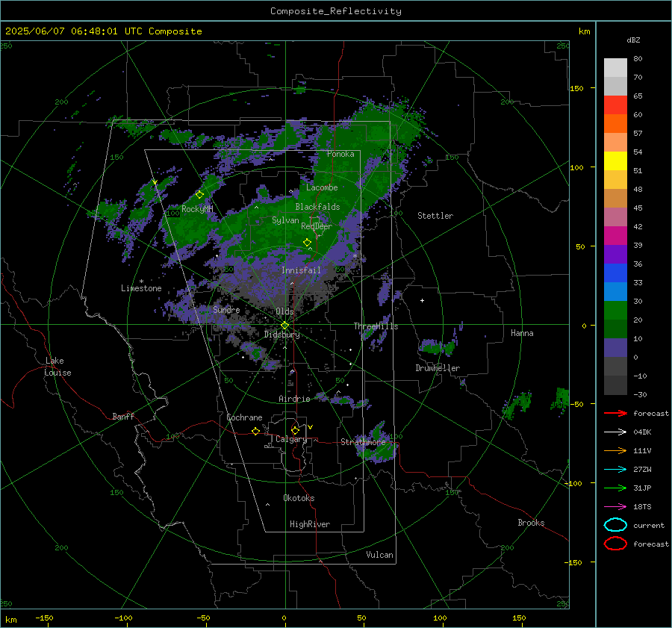
Task: Click the Airdrie city label
Action: [294, 399]
